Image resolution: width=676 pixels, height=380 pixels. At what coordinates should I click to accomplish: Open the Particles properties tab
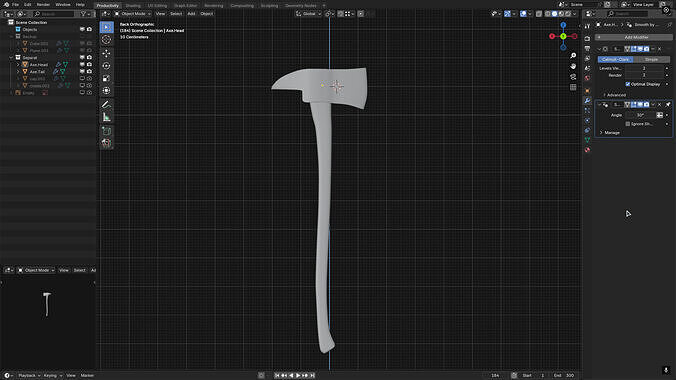[x=587, y=110]
